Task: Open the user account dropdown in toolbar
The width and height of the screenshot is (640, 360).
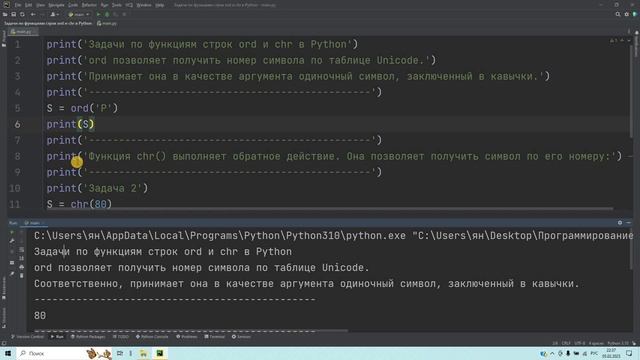Action: 54,14
